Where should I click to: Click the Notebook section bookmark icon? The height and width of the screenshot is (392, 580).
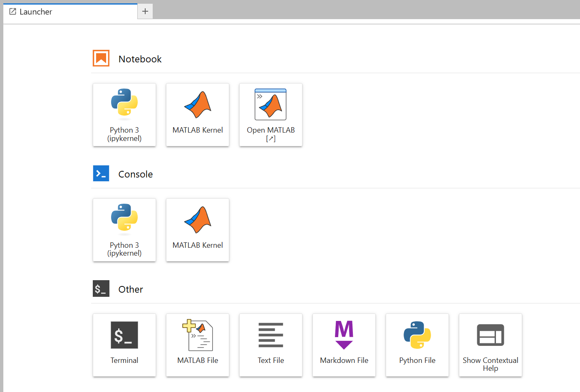coord(101,58)
